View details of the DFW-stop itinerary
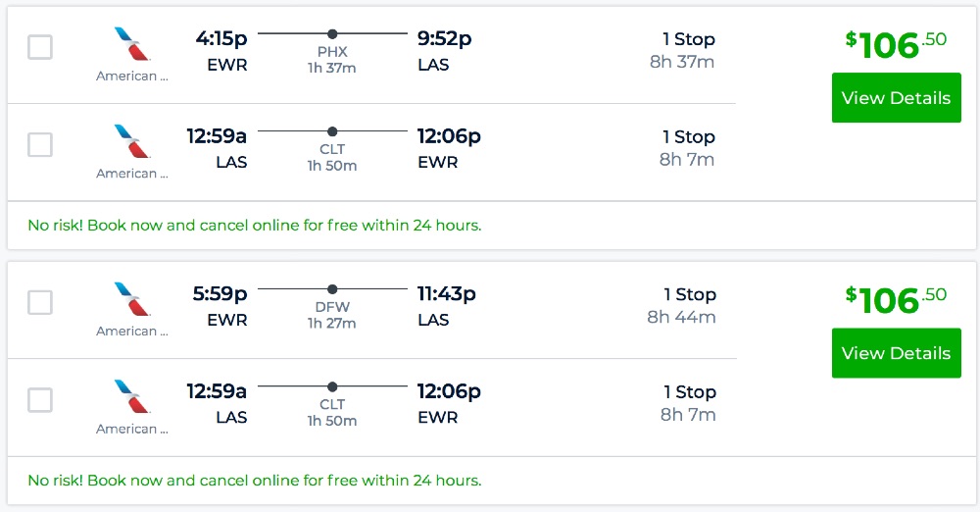This screenshot has width=980, height=512. point(896,353)
